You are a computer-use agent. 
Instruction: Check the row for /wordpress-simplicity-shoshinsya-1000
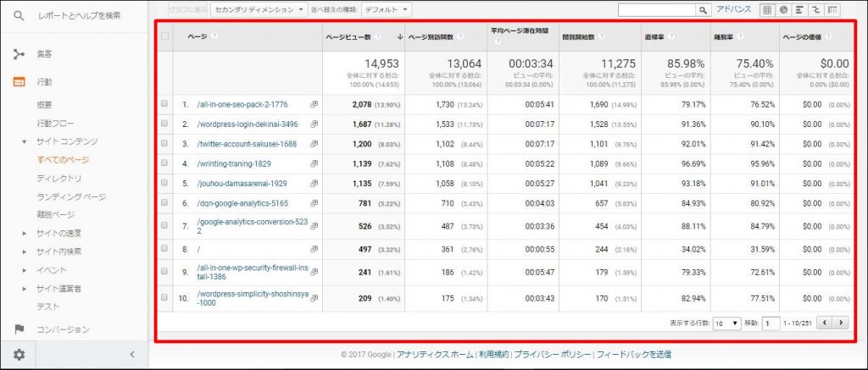[164, 297]
